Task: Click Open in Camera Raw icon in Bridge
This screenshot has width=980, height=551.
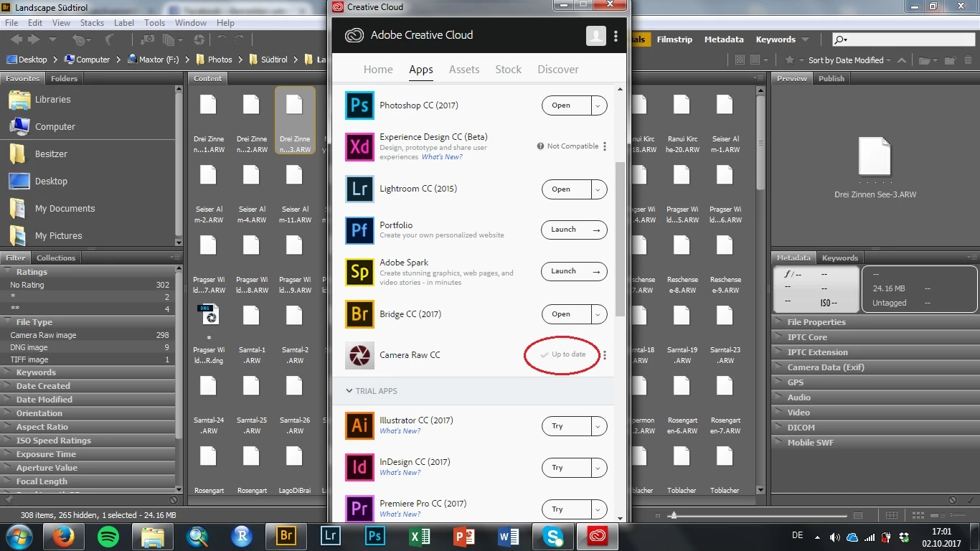Action: point(199,40)
